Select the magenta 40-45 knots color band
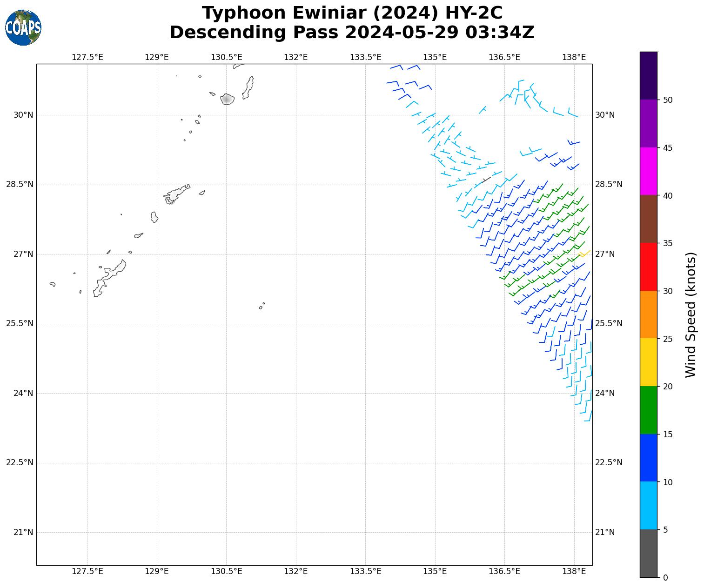The image size is (704, 588). 648,171
